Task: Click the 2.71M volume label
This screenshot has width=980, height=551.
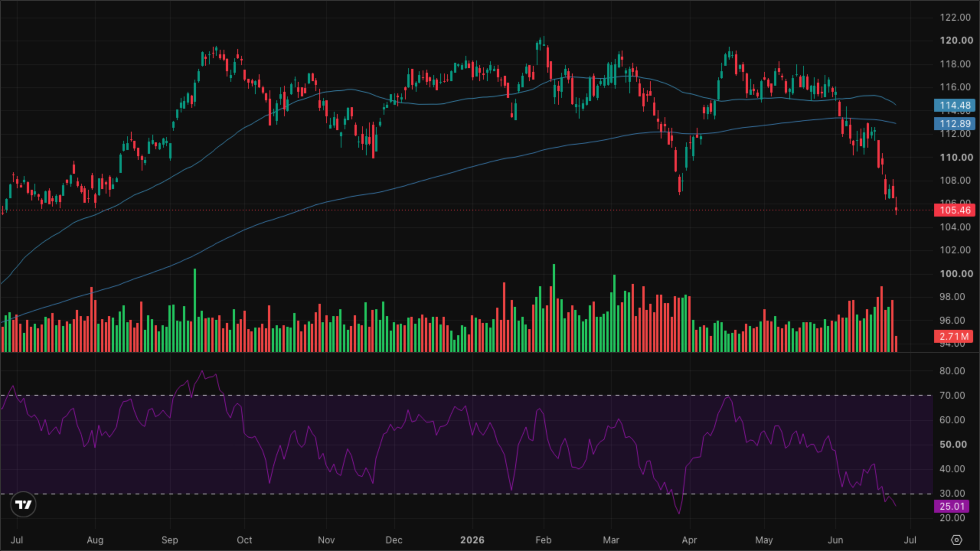Action: (954, 336)
